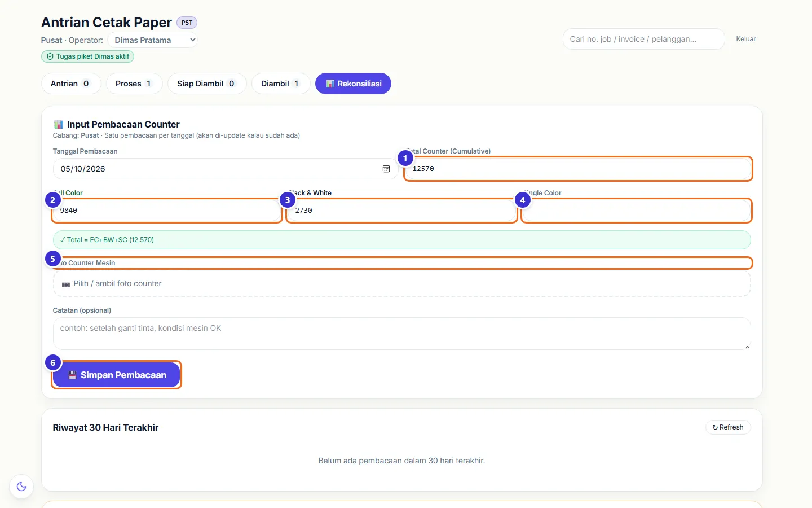
Task: Click the Catatan notes text area
Action: tap(402, 334)
